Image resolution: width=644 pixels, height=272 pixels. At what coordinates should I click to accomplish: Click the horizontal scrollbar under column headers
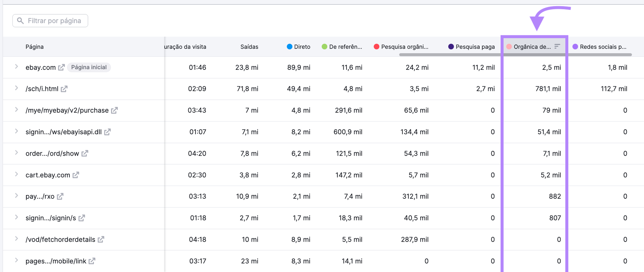[x=515, y=55]
